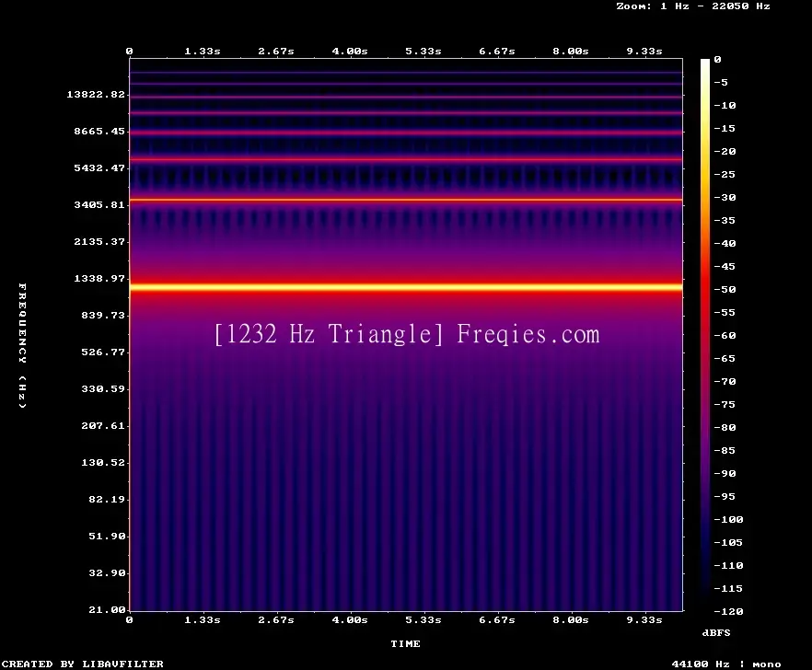812x670 pixels.
Task: Click the -80 dBFS scale label
Action: coord(725,427)
